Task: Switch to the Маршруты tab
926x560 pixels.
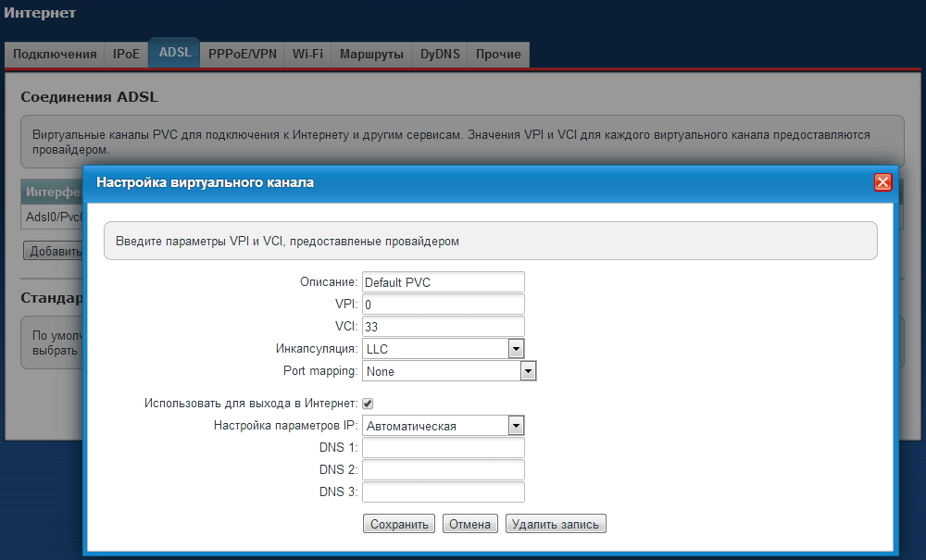Action: pyautogui.click(x=371, y=55)
